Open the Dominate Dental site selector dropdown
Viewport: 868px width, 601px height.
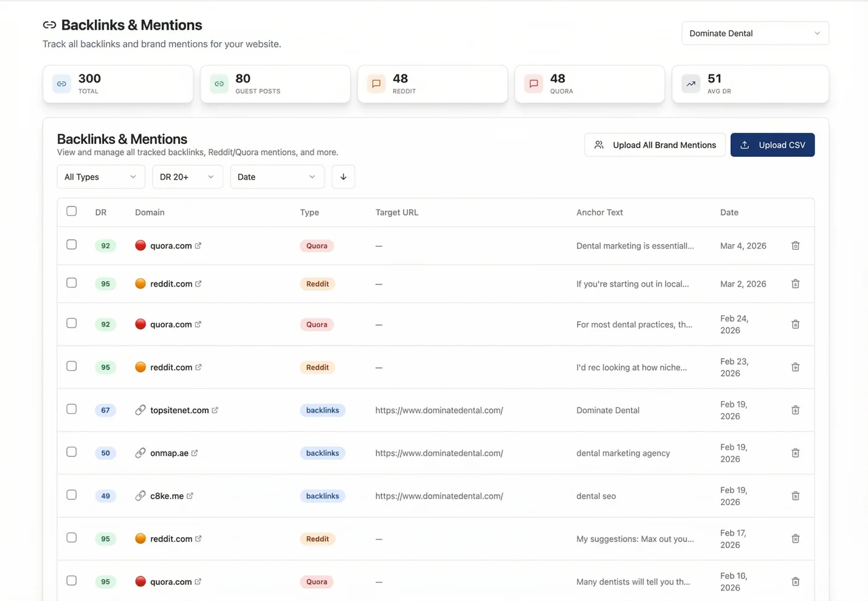pyautogui.click(x=755, y=33)
